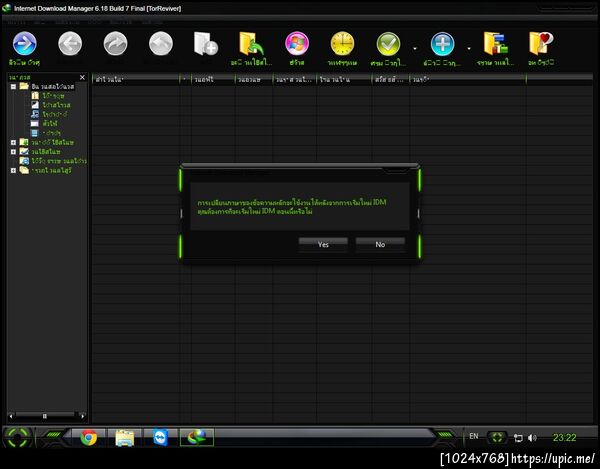Open dropdown arrow beside green checkmark icon
This screenshot has width=600, height=469.
click(x=415, y=49)
